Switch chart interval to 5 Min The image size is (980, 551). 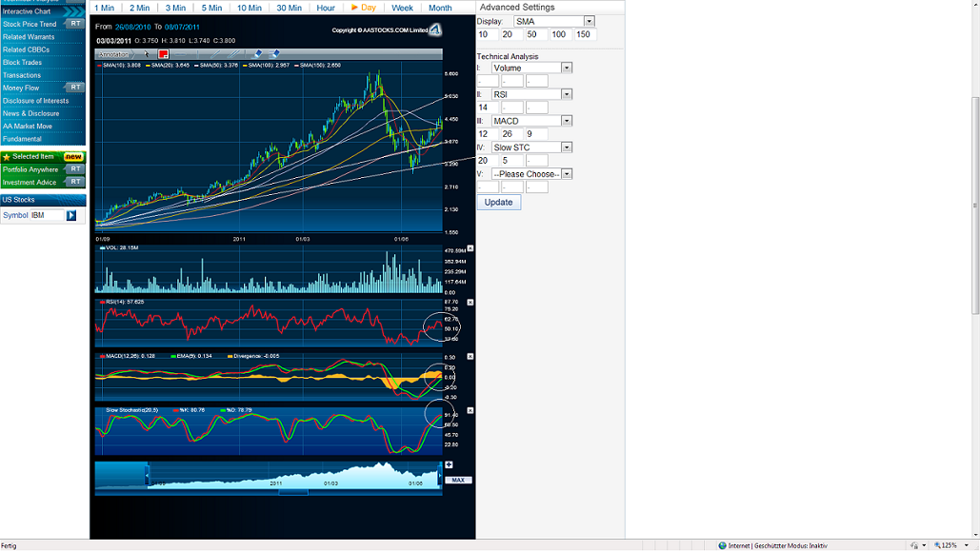pyautogui.click(x=211, y=8)
